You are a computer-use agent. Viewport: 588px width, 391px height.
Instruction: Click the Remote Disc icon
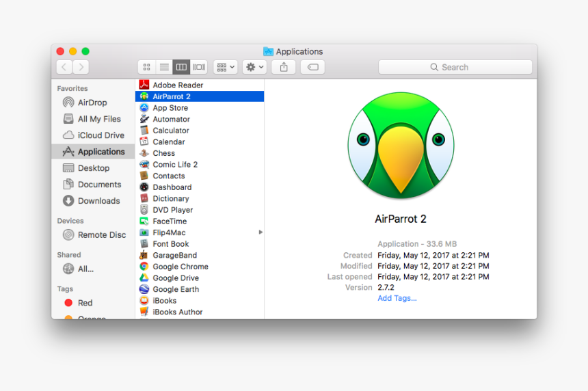click(x=68, y=235)
